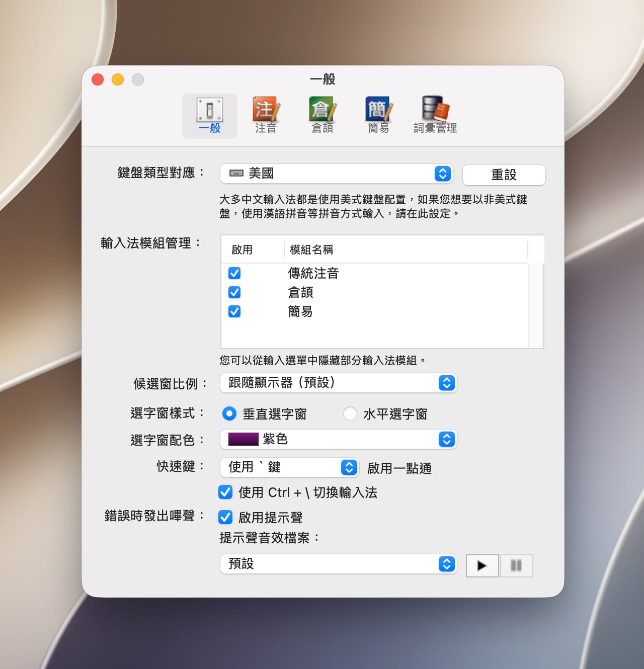Open the 簡易 Simplex preferences tab
Image resolution: width=644 pixels, height=669 pixels.
379,116
